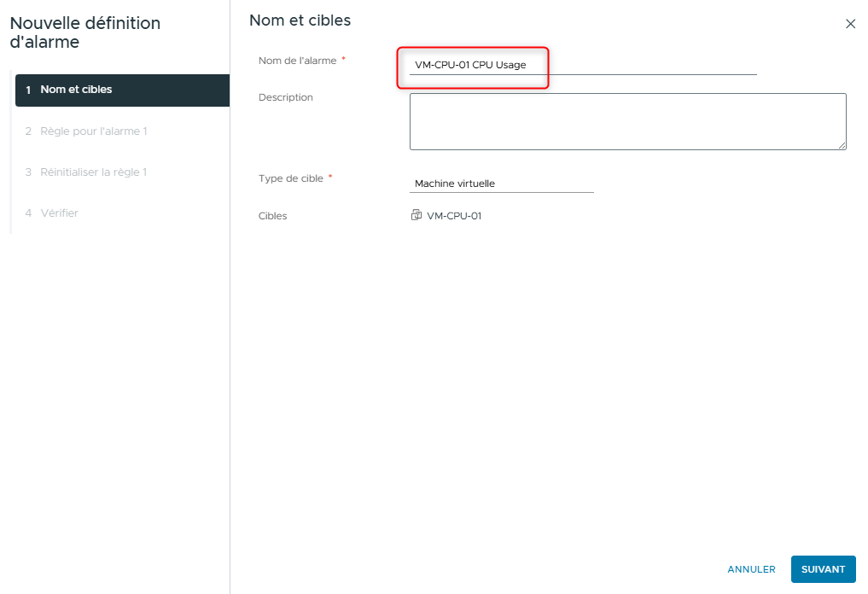Click the virtual machine icon beside VM-CPU-01

click(x=417, y=216)
